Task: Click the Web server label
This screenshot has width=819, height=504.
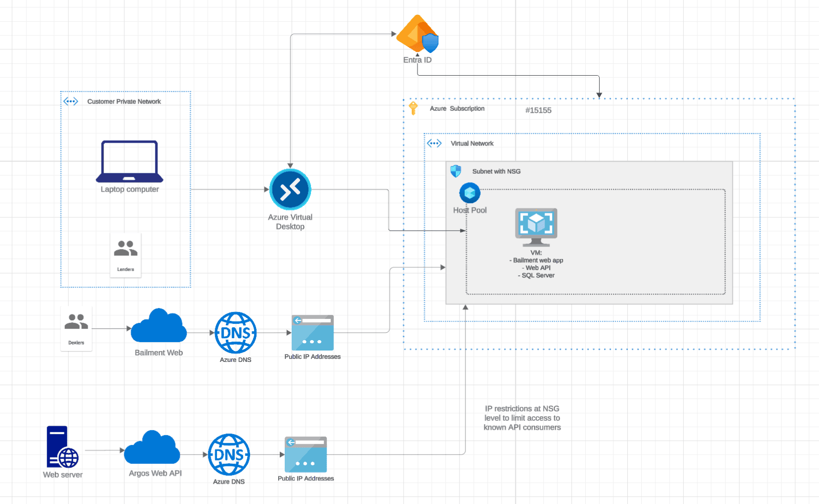Action: (x=62, y=475)
